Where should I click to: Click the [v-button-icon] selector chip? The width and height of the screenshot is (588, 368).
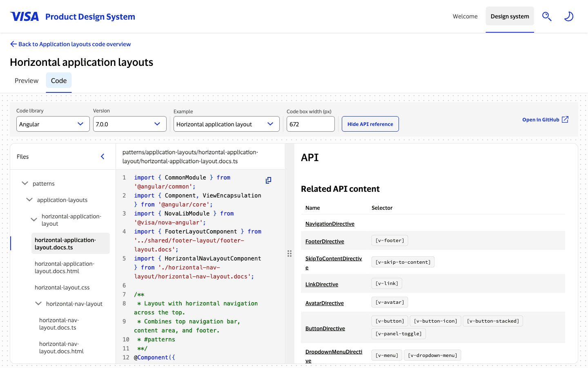tap(435, 321)
